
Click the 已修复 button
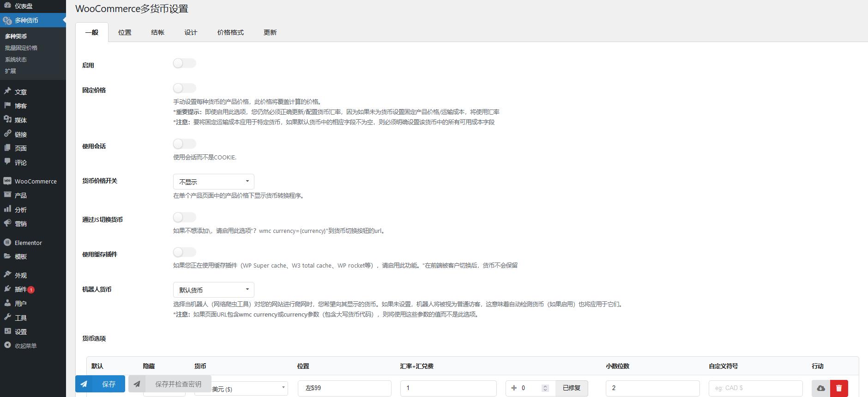(571, 388)
